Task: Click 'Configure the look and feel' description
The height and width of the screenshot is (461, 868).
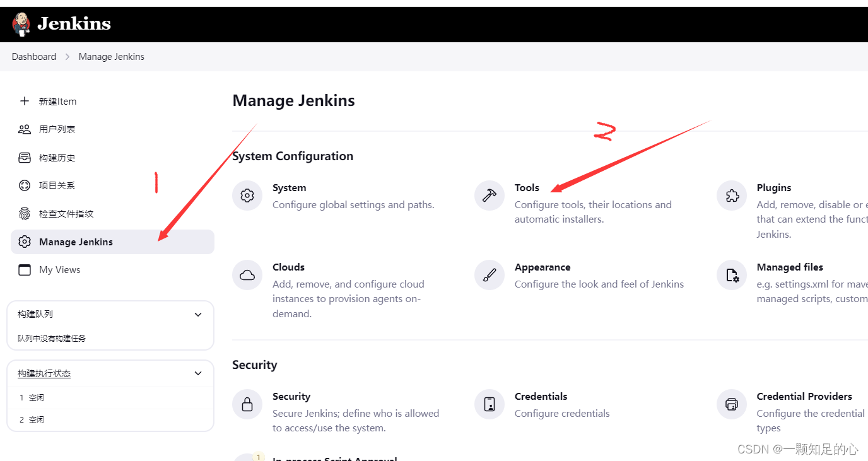Action: pyautogui.click(x=599, y=284)
